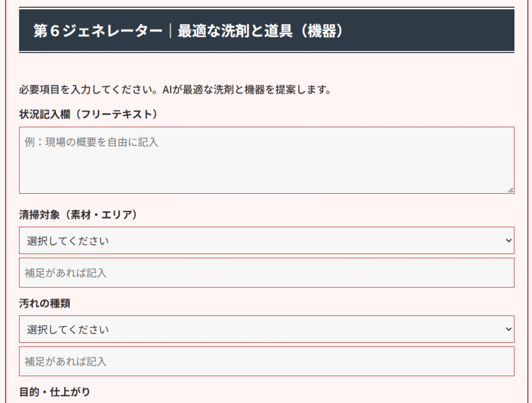Click the chevron arrow on 清掃対象 select
The width and height of the screenshot is (532, 403).
(508, 240)
